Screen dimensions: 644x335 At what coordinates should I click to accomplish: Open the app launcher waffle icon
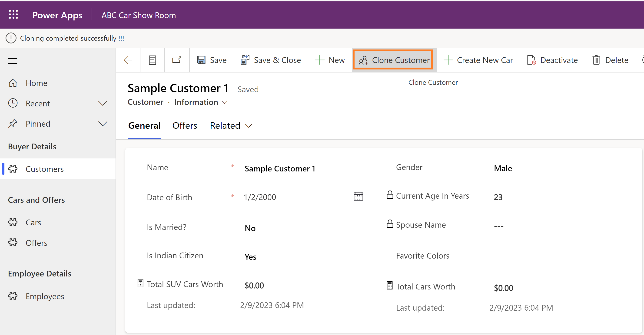[13, 15]
